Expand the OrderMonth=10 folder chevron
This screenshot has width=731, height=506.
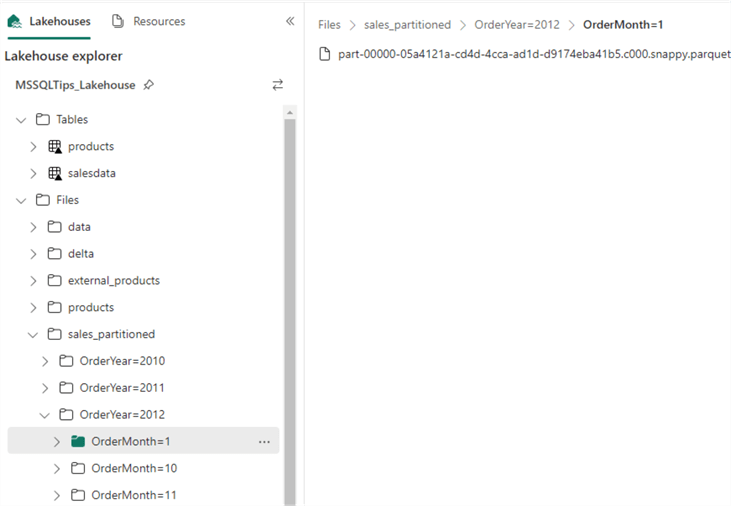(56, 468)
